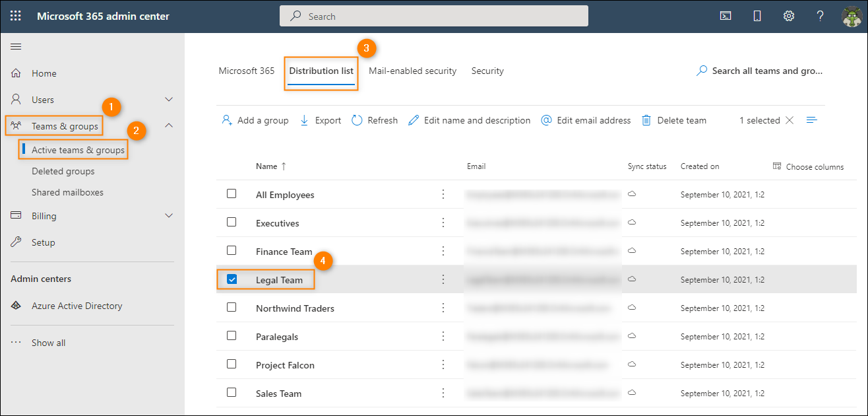Viewport: 868px width, 416px height.
Task: Select the Sales Team checkbox
Action: [232, 392]
